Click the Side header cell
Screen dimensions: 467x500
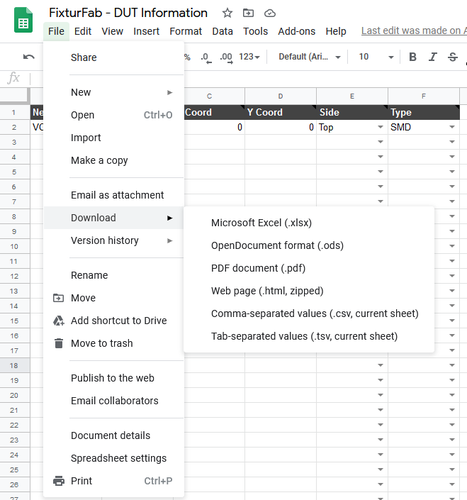[x=352, y=112]
